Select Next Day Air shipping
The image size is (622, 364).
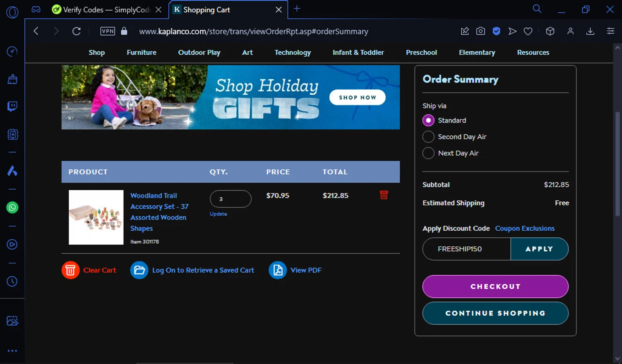(428, 153)
